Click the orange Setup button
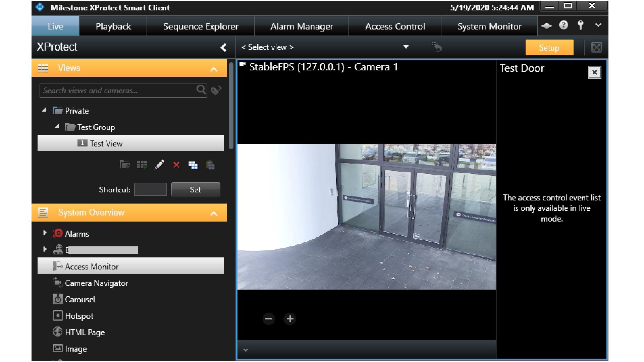The height and width of the screenshot is (362, 644). 549,48
